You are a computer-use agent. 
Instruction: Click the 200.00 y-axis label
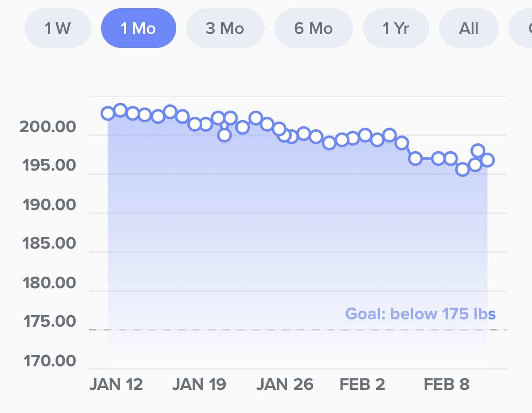pos(48,127)
